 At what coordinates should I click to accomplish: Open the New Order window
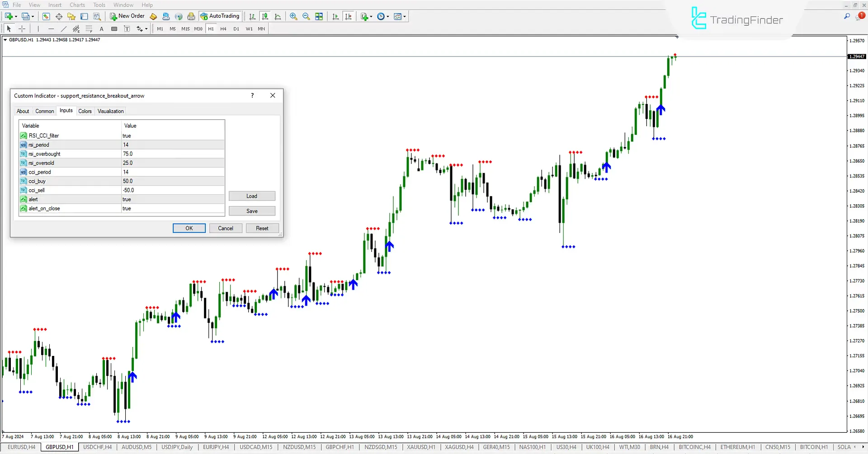point(127,16)
